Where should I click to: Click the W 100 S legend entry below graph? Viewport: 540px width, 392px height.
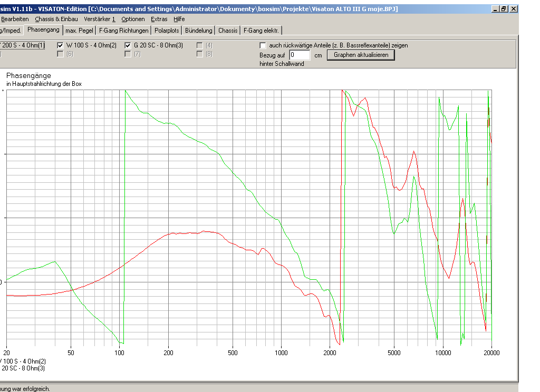click(23, 361)
